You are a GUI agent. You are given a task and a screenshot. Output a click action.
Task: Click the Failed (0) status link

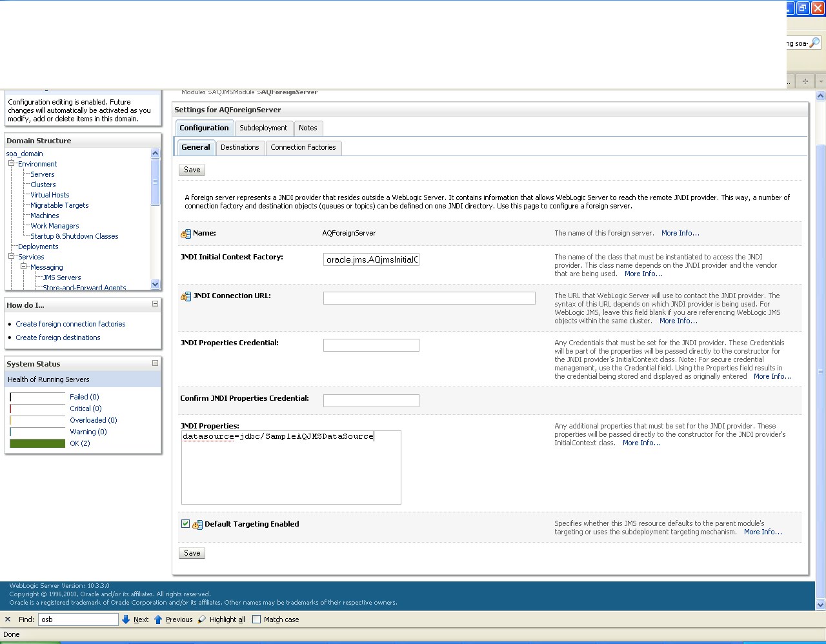[x=85, y=397]
